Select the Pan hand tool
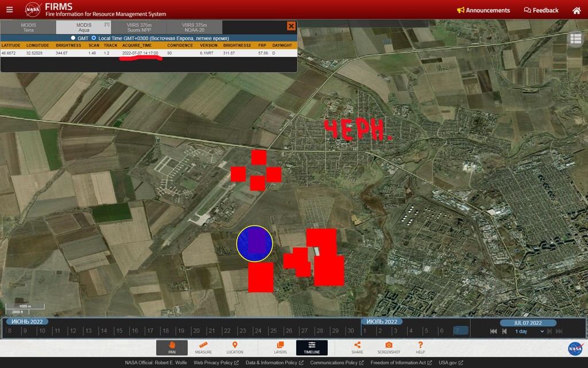Viewport: 588px width, 368px height. pos(172,347)
